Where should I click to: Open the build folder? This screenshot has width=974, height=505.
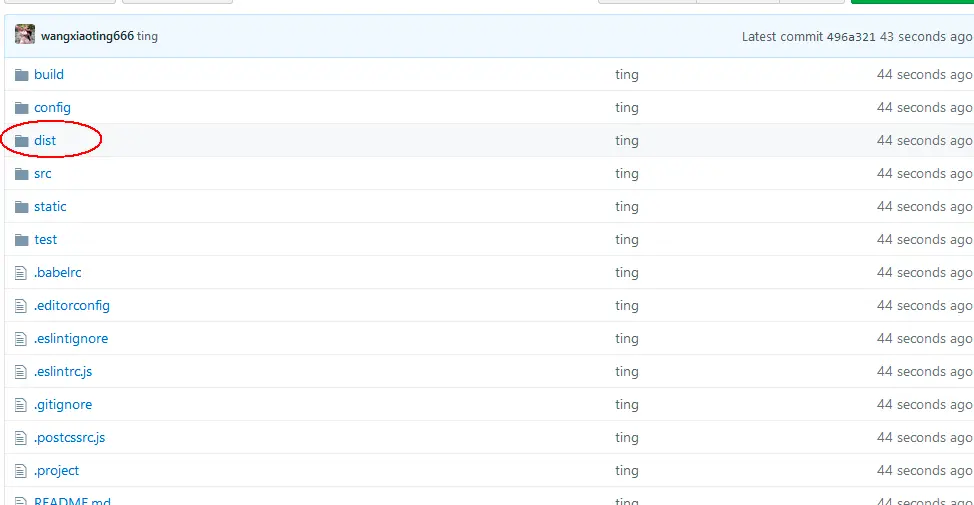pyautogui.click(x=49, y=75)
